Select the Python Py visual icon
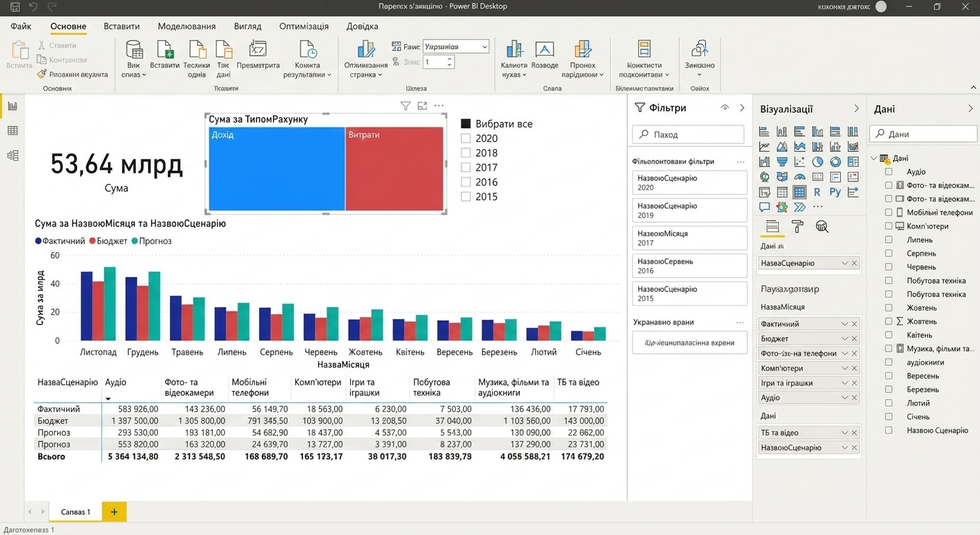The image size is (980, 535). (x=835, y=192)
